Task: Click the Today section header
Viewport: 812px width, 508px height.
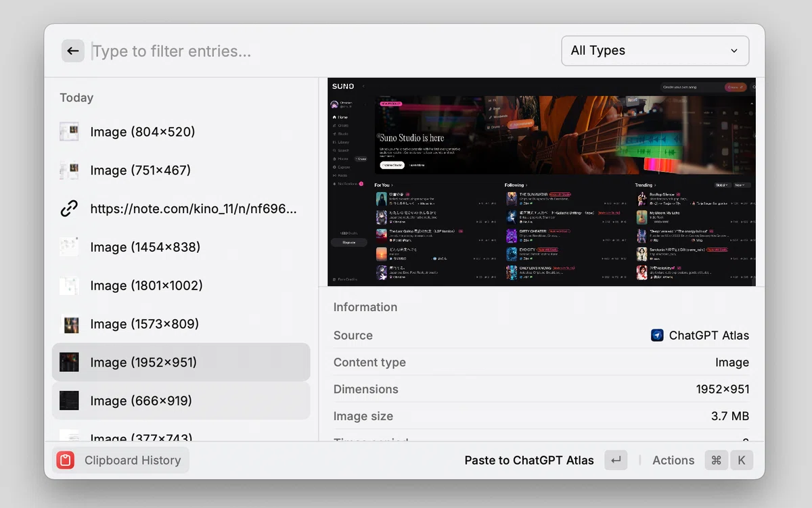Action: click(x=76, y=97)
